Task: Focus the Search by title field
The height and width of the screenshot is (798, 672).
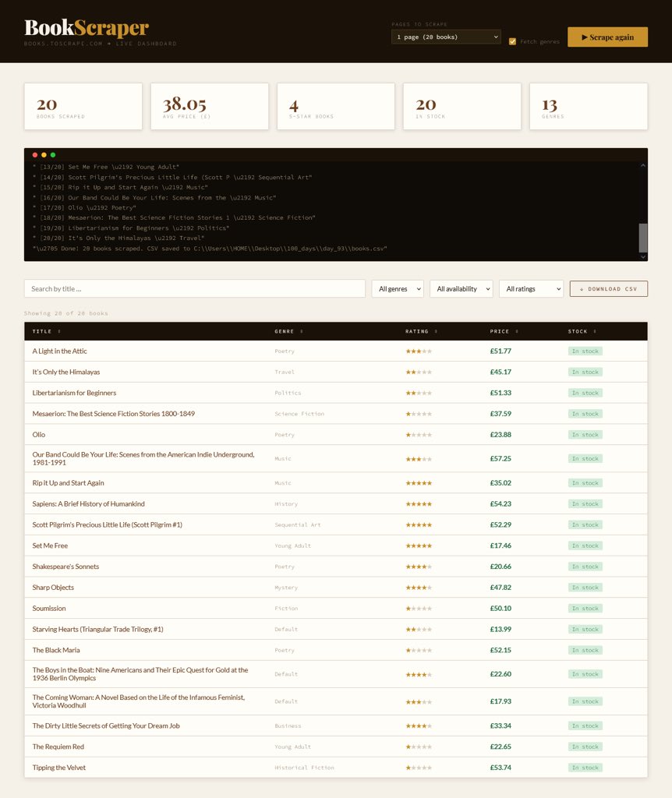Action: coord(194,288)
